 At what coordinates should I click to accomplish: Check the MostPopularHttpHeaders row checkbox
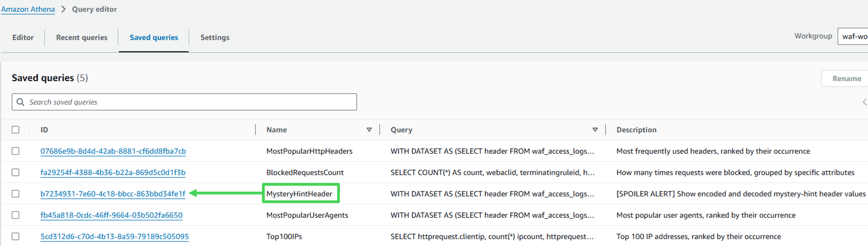pos(16,151)
